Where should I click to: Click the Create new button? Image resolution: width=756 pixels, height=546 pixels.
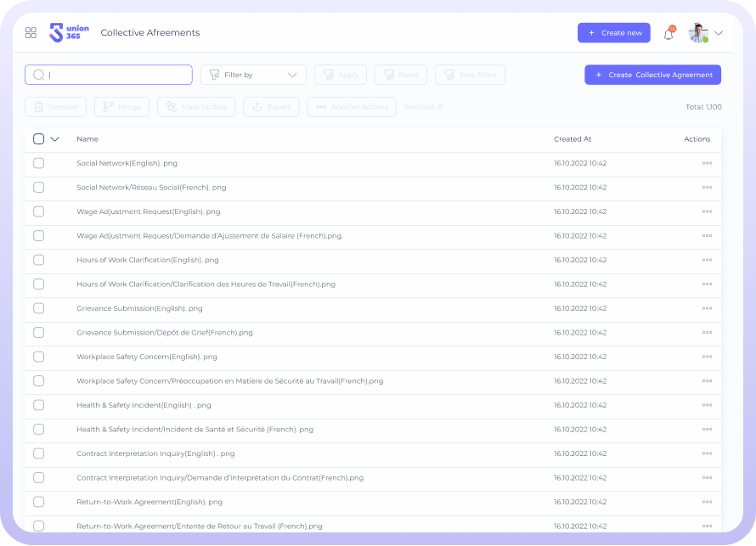613,33
